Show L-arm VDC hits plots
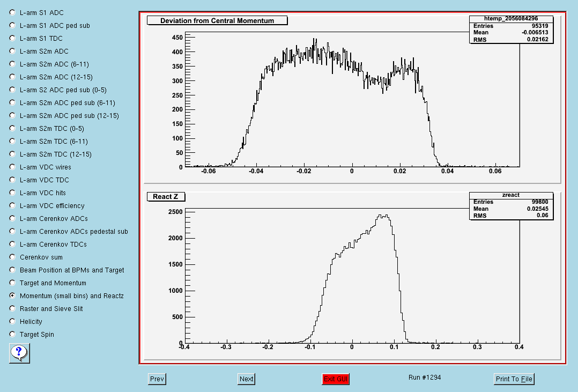578x392 pixels. point(12,193)
